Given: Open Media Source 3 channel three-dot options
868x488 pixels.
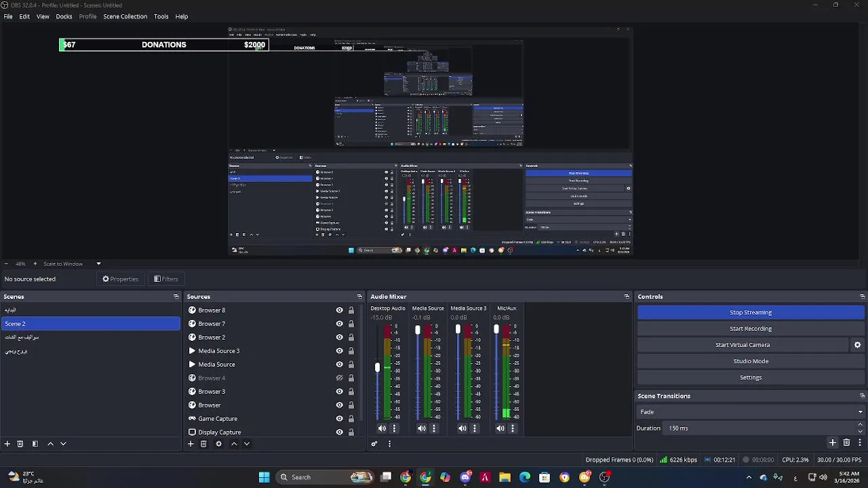Looking at the screenshot, I should 475,428.
